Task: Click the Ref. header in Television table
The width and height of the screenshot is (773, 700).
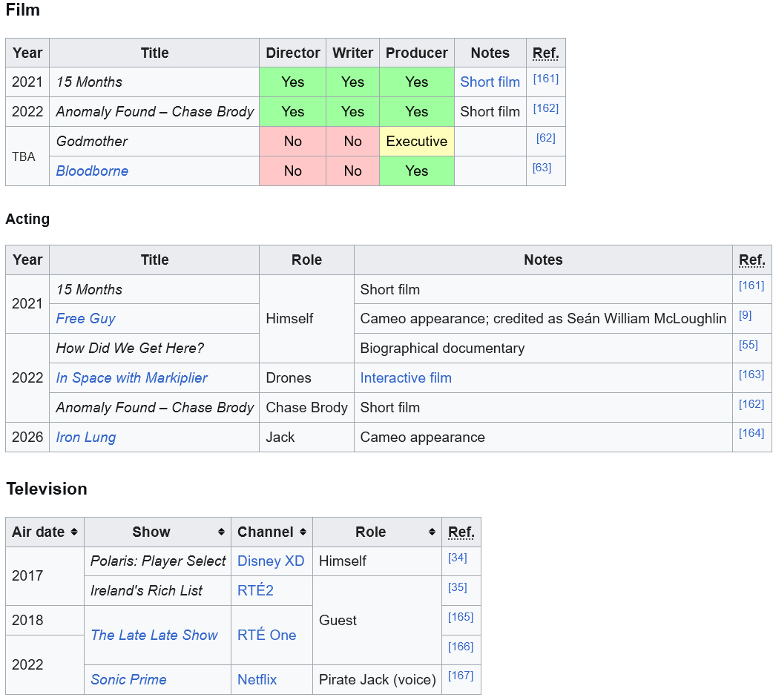Action: coord(461,532)
